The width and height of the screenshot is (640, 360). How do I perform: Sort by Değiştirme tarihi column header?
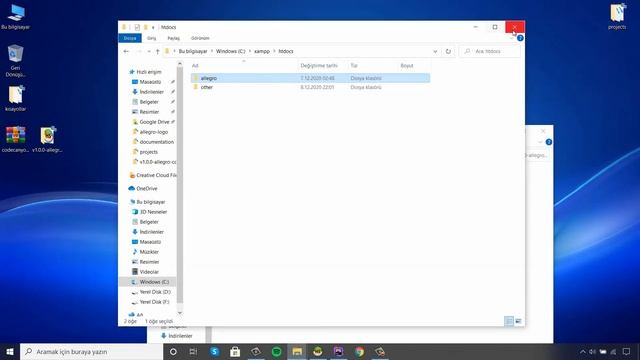tap(323, 65)
